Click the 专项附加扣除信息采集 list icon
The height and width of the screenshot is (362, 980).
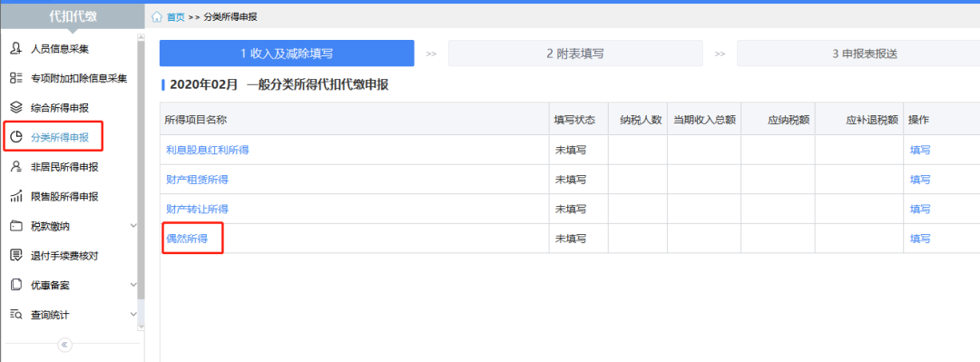17,78
